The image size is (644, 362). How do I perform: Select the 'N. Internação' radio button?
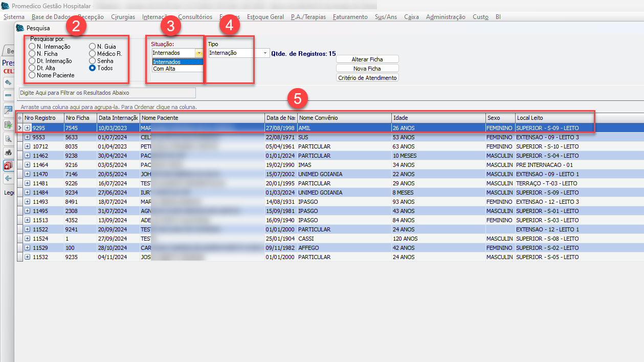pyautogui.click(x=32, y=47)
